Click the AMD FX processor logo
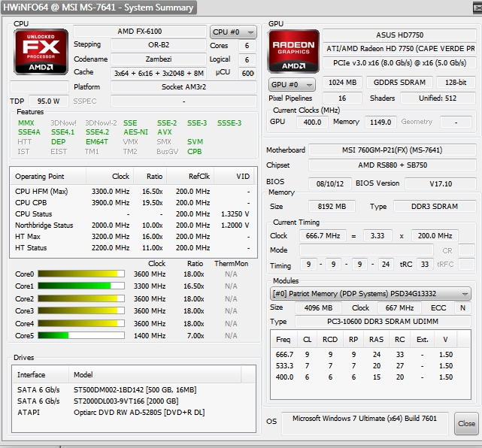 (x=41, y=52)
